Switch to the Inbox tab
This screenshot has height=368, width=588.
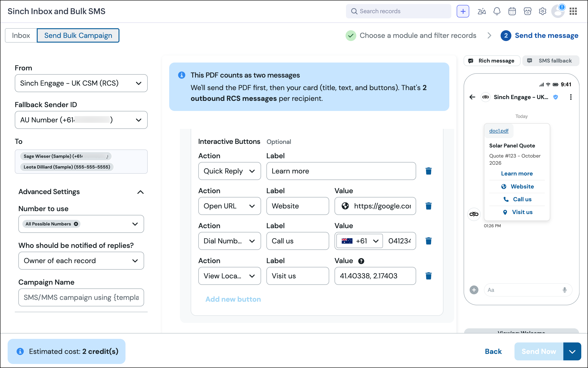coord(21,36)
